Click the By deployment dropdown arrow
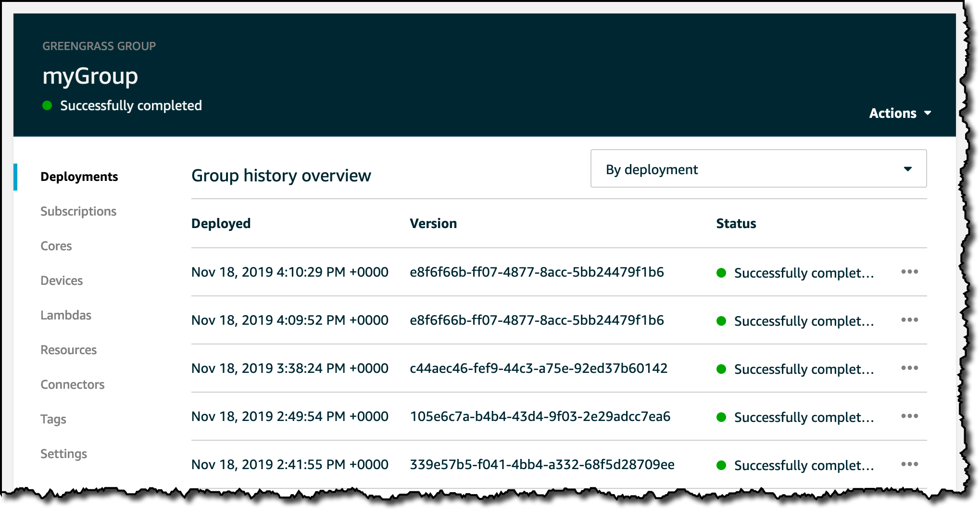Screen dimensions: 980x510 click(x=907, y=169)
